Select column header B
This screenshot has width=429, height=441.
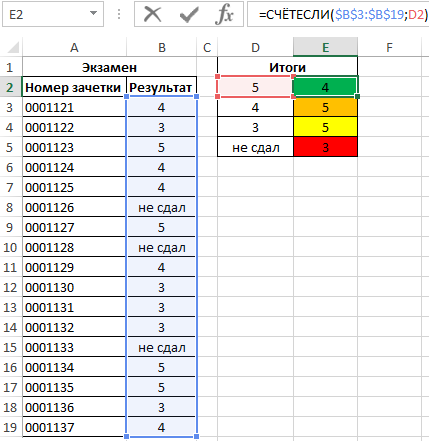coord(162,47)
